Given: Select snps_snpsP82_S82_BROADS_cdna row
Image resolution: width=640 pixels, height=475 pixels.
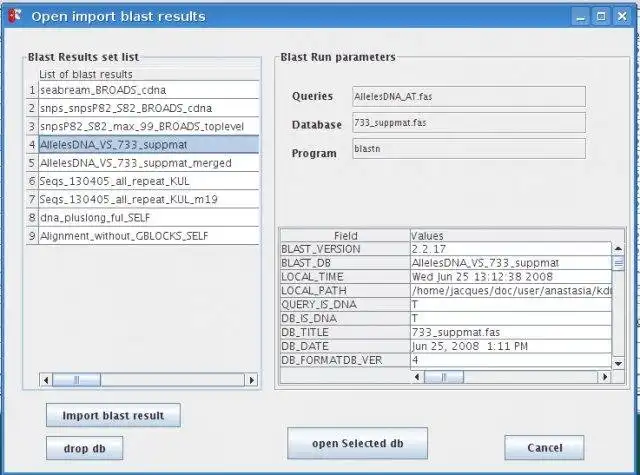Looking at the screenshot, I should (x=149, y=108).
